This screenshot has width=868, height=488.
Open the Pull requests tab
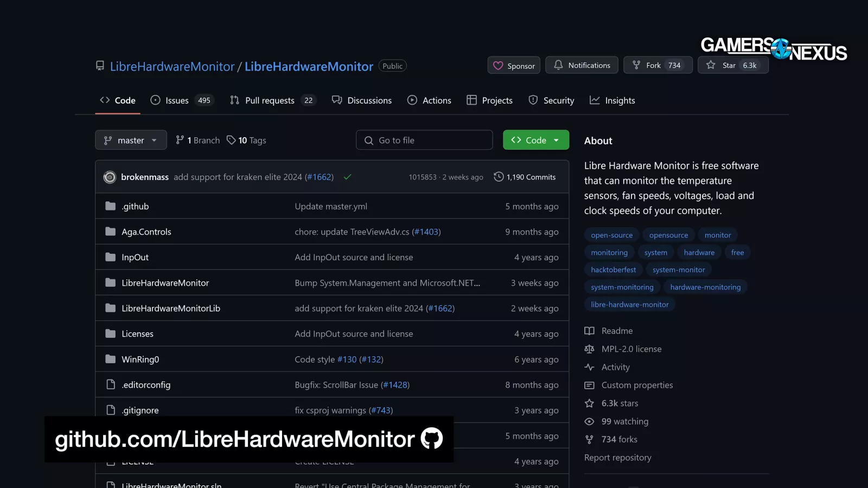click(270, 100)
